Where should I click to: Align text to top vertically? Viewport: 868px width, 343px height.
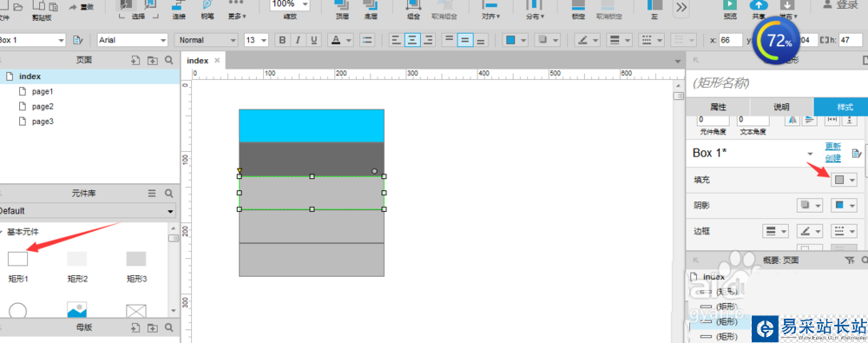pyautogui.click(x=450, y=40)
